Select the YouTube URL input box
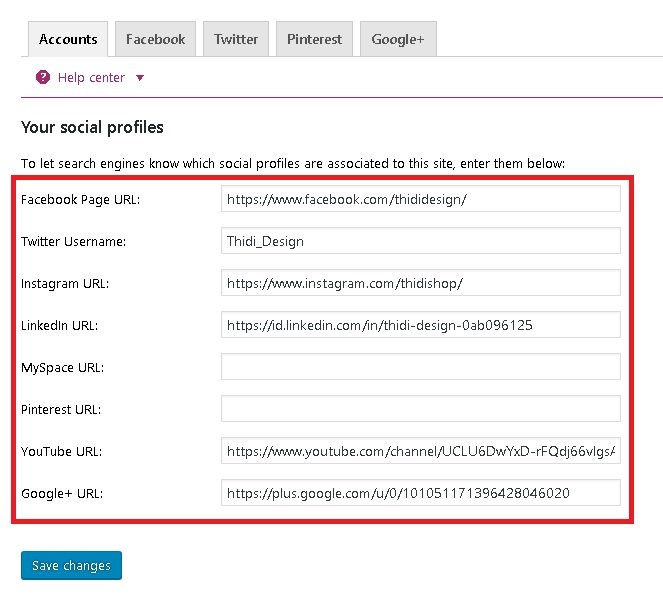Image resolution: width=663 pixels, height=597 pixels. pyautogui.click(x=420, y=451)
